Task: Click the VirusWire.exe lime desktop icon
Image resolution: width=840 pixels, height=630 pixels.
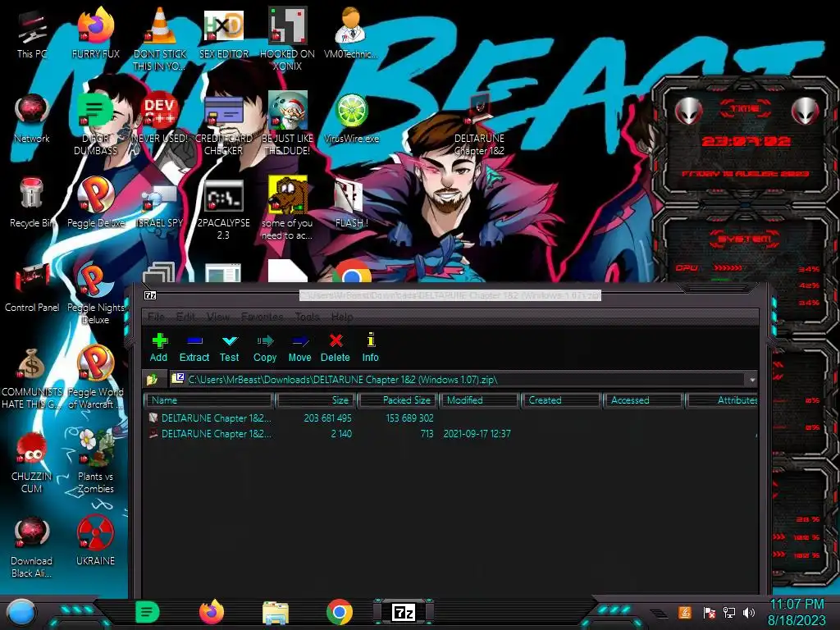Action: point(351,118)
